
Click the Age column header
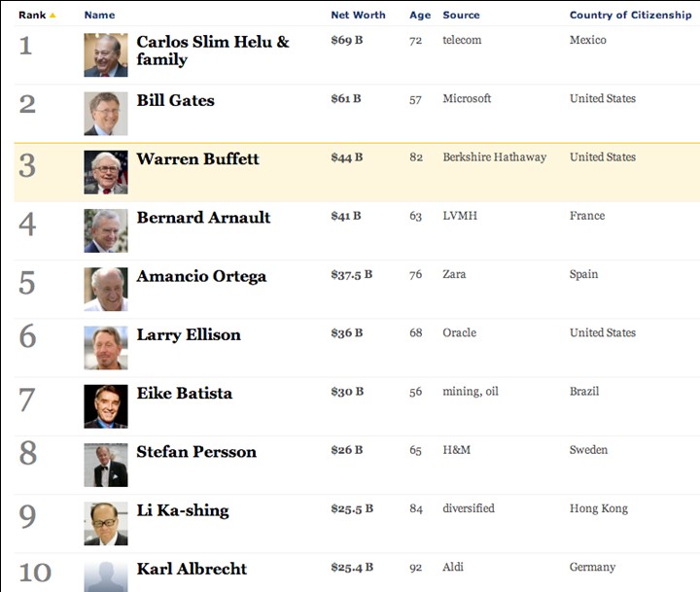tap(420, 15)
